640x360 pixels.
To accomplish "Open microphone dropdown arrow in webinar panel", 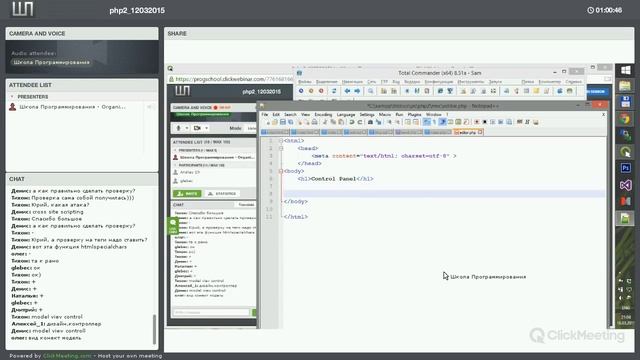I will (x=187, y=128).
